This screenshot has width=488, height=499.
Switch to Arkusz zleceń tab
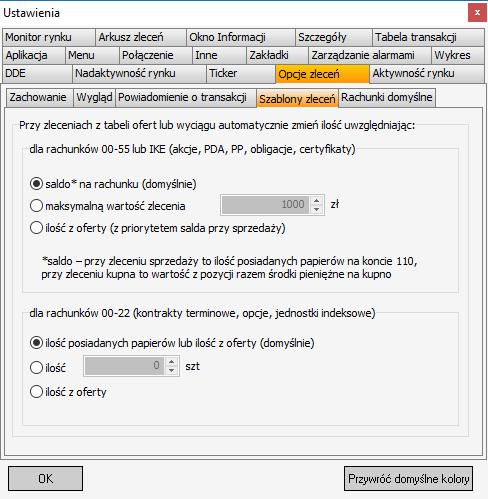tap(141, 37)
